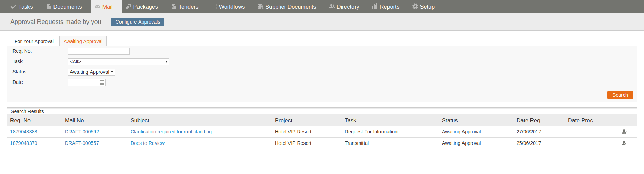The width and height of the screenshot is (644, 174).
Task: Open mail DRAFT-000592
Action: pyautogui.click(x=82, y=132)
